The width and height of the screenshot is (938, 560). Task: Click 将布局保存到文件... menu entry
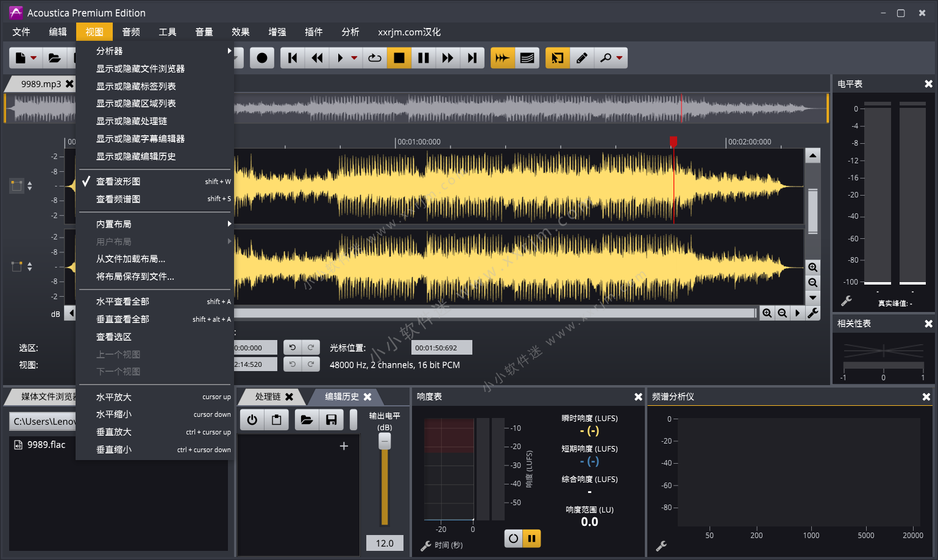pyautogui.click(x=155, y=277)
